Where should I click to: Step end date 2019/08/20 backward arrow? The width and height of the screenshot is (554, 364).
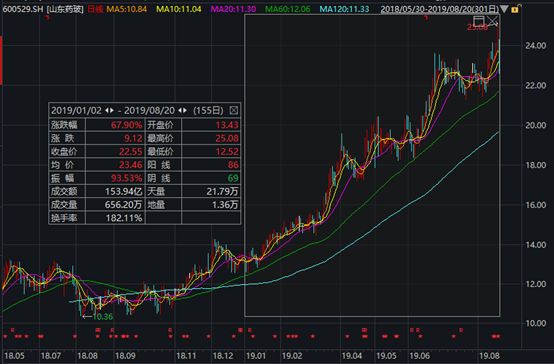(180, 110)
